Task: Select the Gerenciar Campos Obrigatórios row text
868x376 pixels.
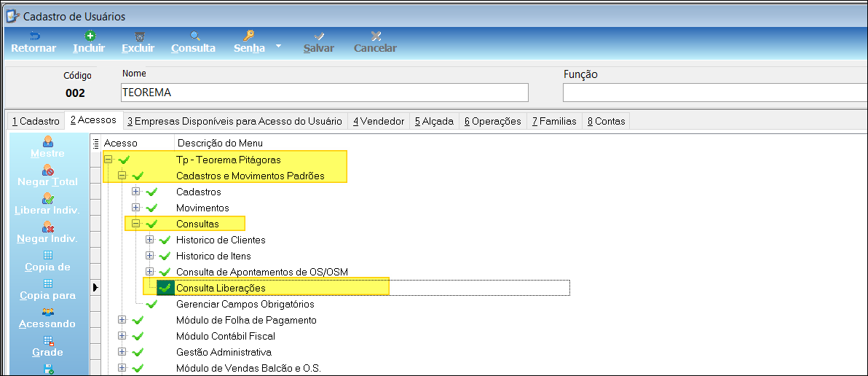Action: [245, 305]
